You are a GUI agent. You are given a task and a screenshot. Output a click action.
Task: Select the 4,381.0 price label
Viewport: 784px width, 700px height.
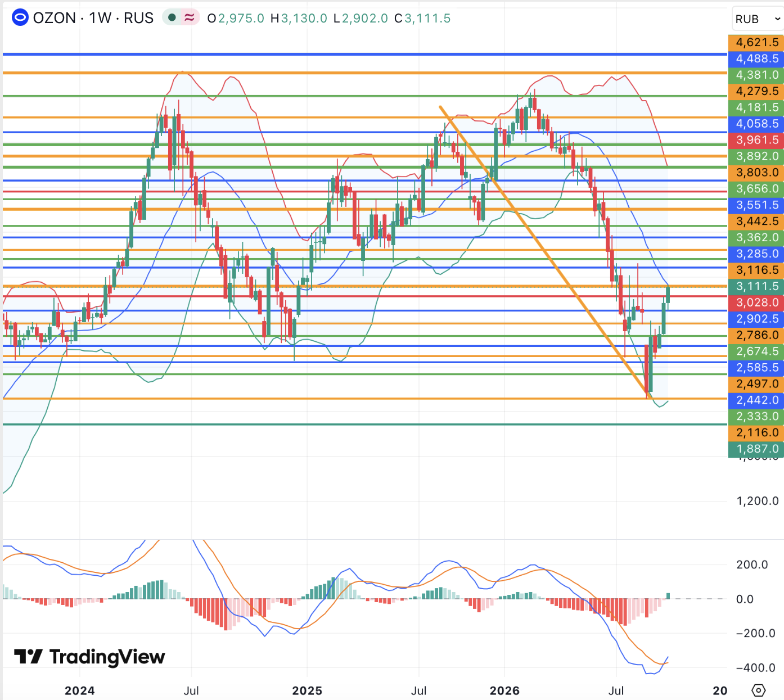(756, 75)
